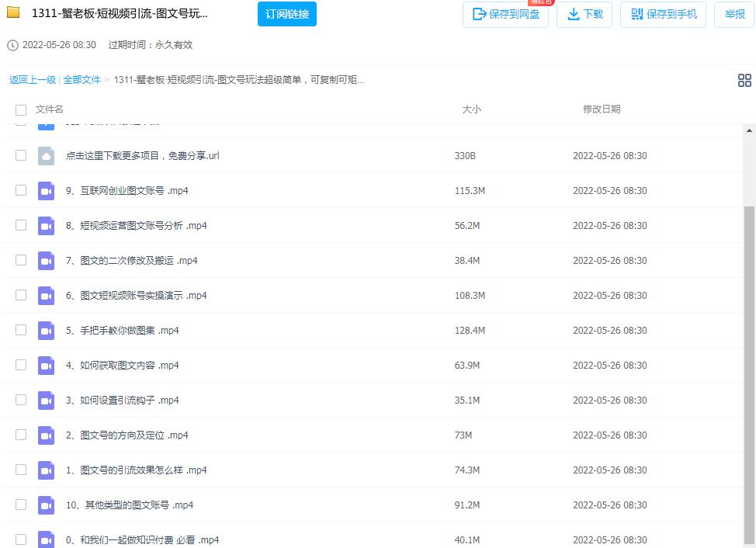Sort by the 修改日期 date column header
756x548 pixels.
click(x=602, y=109)
